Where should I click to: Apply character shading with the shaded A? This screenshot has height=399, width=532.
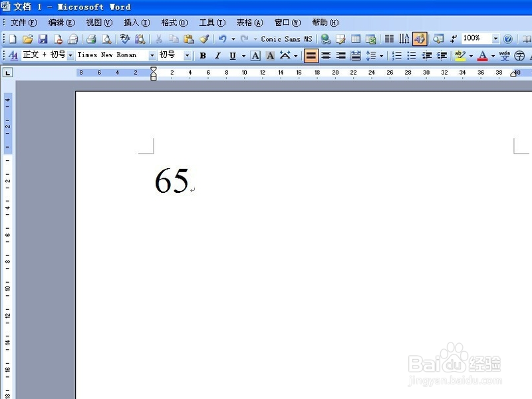[x=270, y=56]
